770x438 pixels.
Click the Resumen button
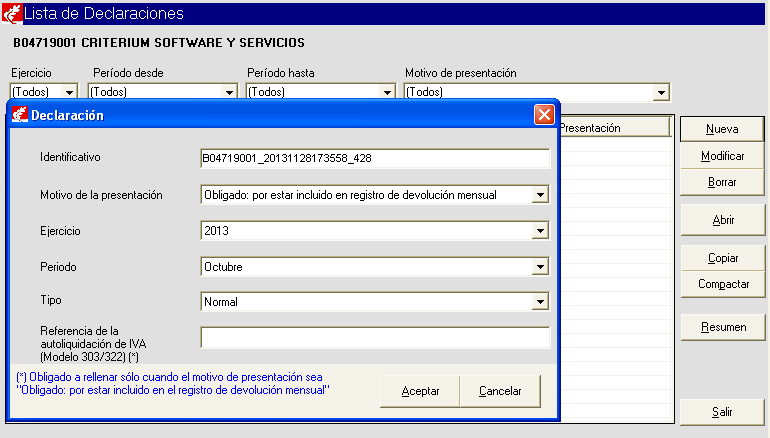tap(723, 327)
